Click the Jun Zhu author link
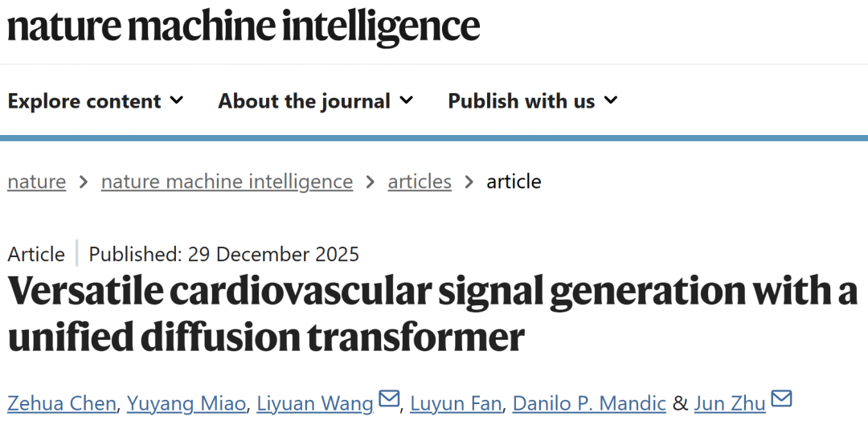 click(x=730, y=402)
